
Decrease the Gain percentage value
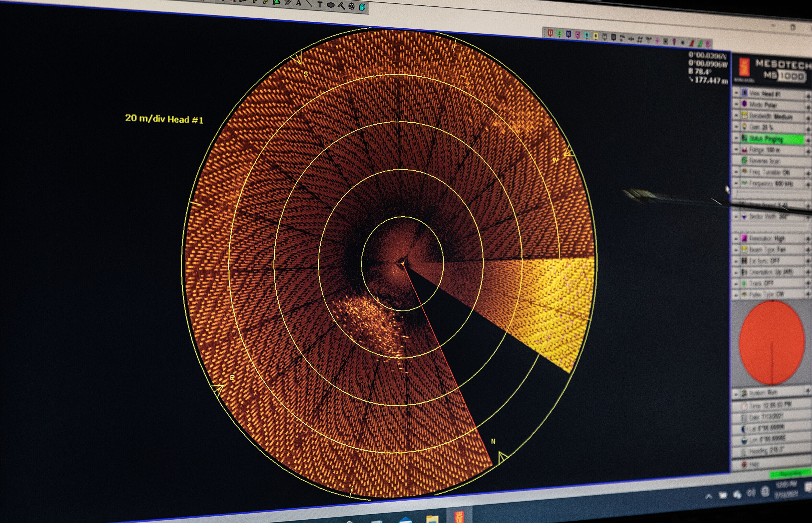click(x=736, y=127)
